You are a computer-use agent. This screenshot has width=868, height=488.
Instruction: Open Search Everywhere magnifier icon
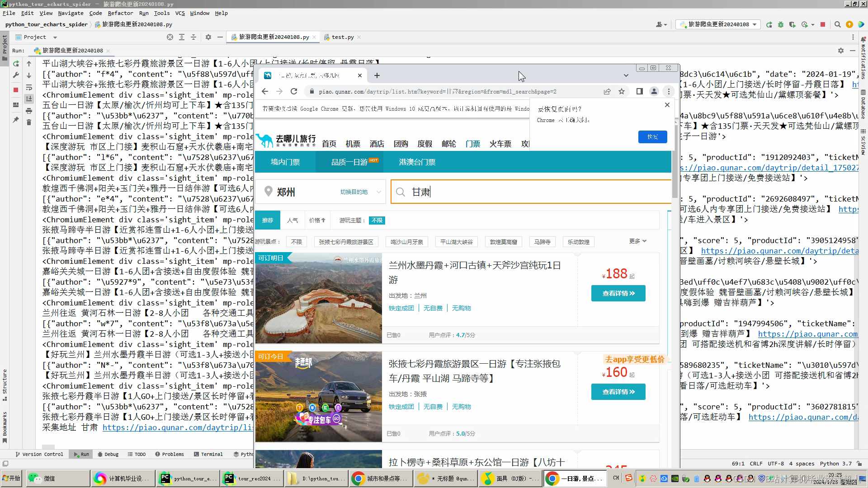coord(837,24)
